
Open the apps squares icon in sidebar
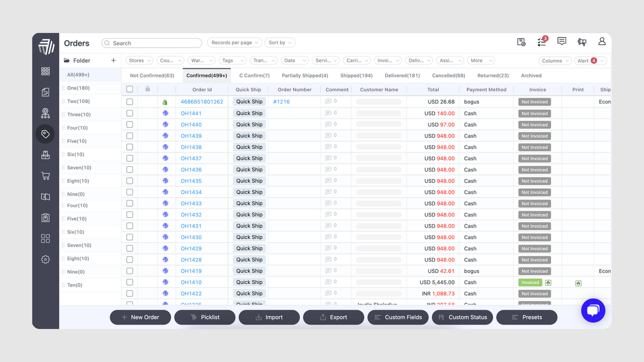45,238
